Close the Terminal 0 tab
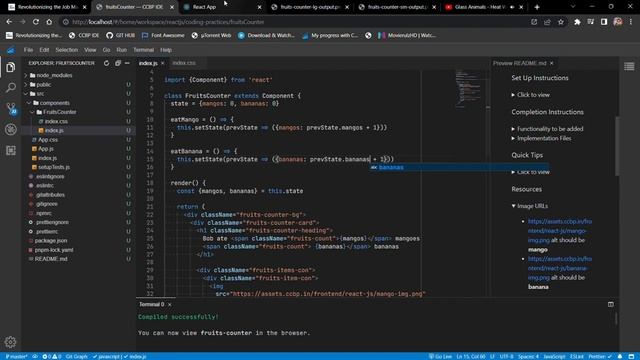640x360 pixels. point(169,304)
